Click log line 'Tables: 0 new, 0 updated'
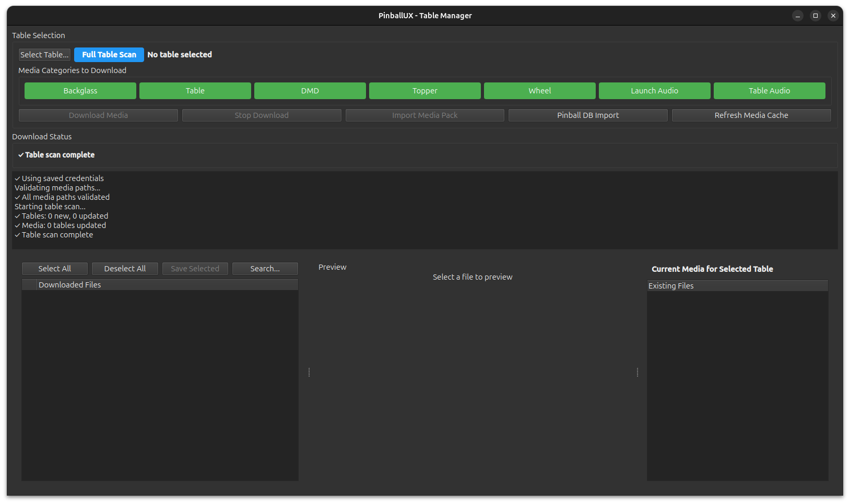The height and width of the screenshot is (504, 850). (x=62, y=216)
